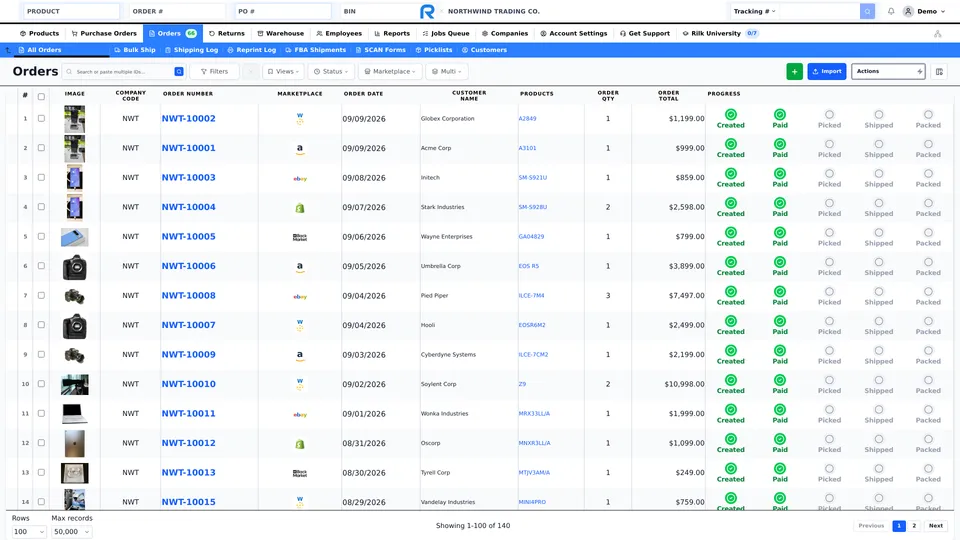The width and height of the screenshot is (960, 540).
Task: Click the Paid progress check for NWT-10001
Action: tap(779, 144)
